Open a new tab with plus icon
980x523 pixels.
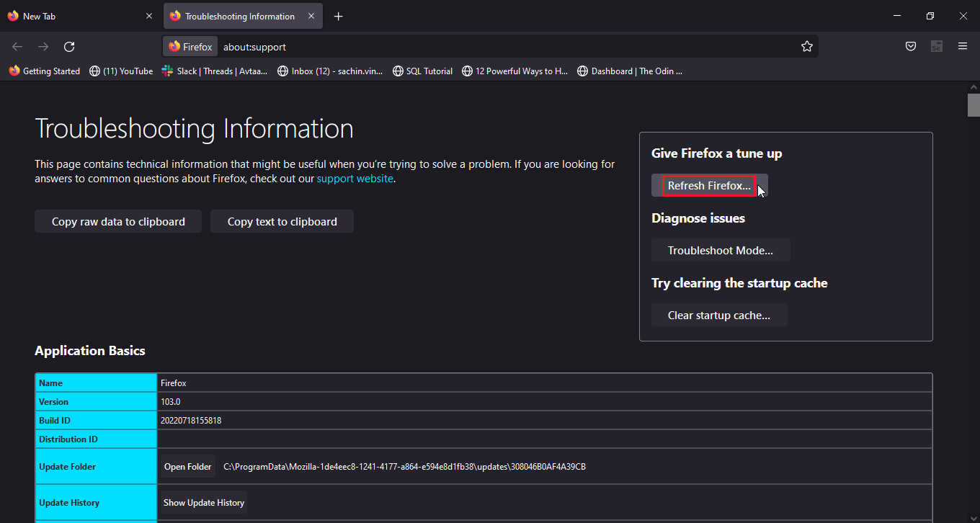(339, 17)
